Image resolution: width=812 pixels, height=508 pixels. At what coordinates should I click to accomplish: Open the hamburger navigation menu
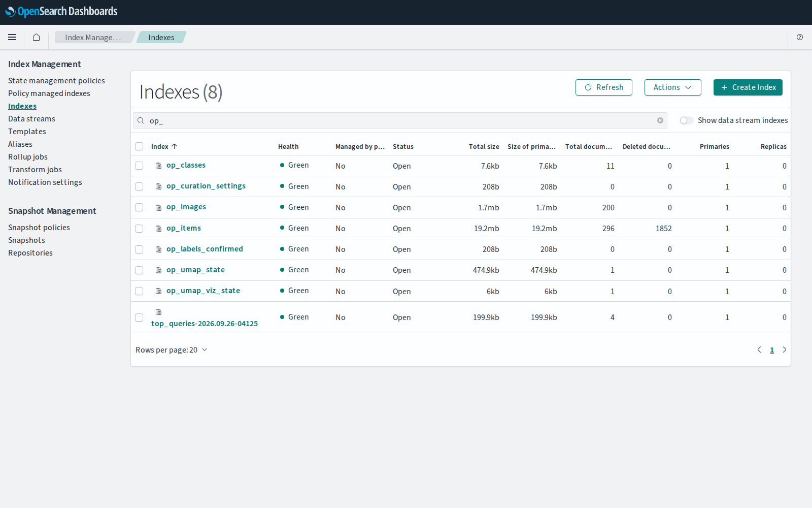pos(12,37)
